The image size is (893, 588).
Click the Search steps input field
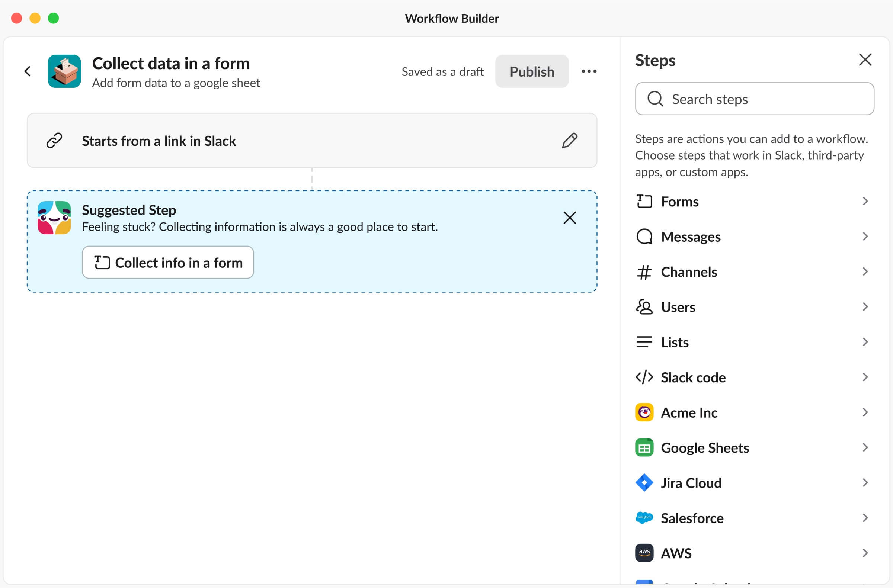tap(755, 99)
